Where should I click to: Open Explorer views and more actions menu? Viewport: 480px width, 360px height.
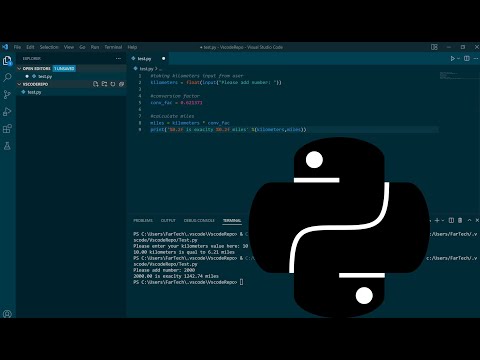(118, 59)
